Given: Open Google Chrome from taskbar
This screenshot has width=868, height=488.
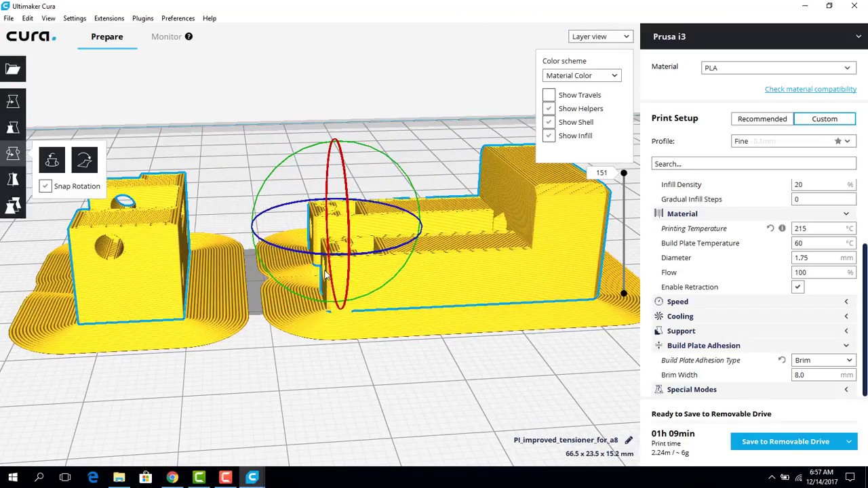Looking at the screenshot, I should click(172, 477).
